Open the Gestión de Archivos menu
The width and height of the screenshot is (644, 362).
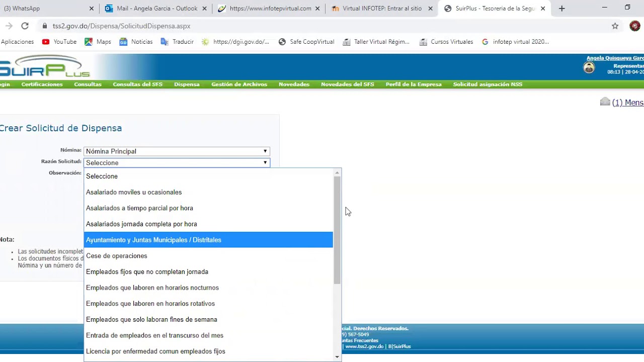pyautogui.click(x=239, y=84)
